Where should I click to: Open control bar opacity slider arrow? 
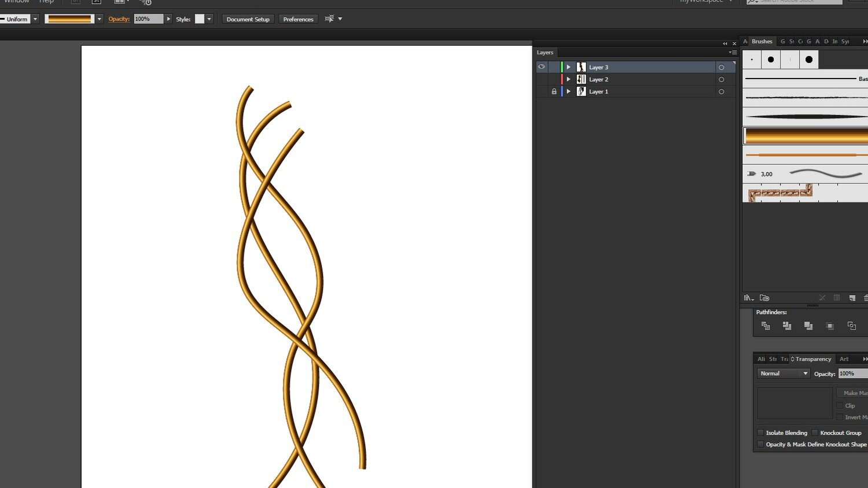pyautogui.click(x=168, y=19)
